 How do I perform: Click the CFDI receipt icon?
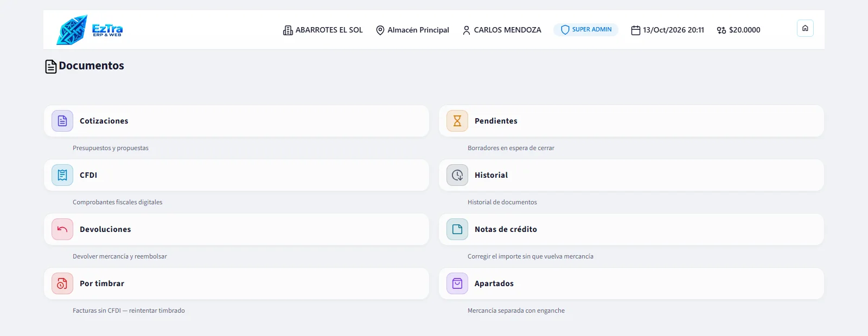point(62,175)
